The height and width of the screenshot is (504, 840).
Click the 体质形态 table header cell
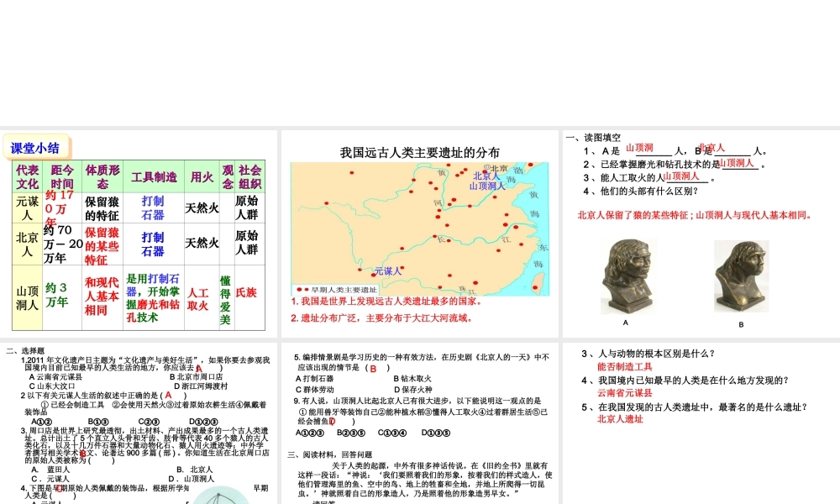point(102,176)
